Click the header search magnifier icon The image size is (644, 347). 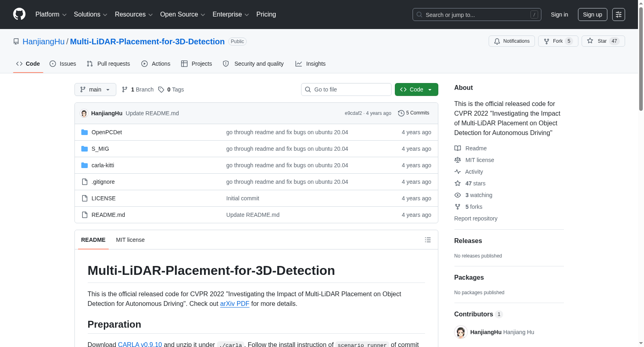click(x=419, y=15)
